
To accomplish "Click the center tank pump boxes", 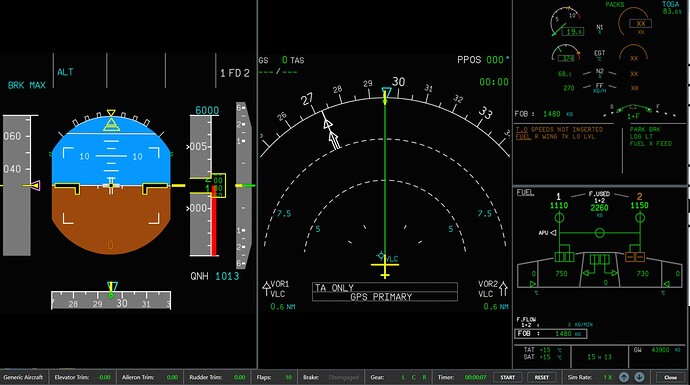I will (599, 259).
